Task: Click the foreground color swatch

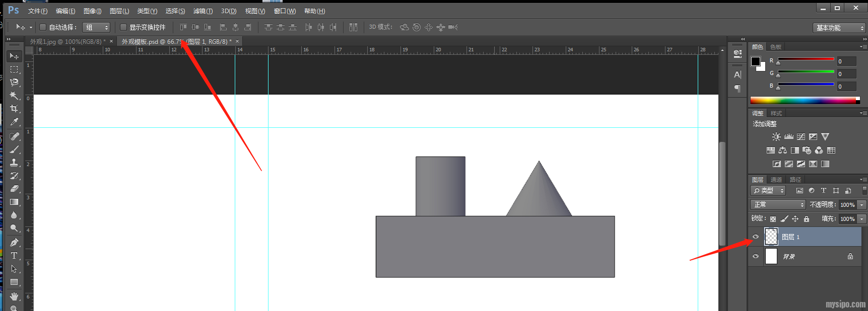Action: (x=756, y=61)
